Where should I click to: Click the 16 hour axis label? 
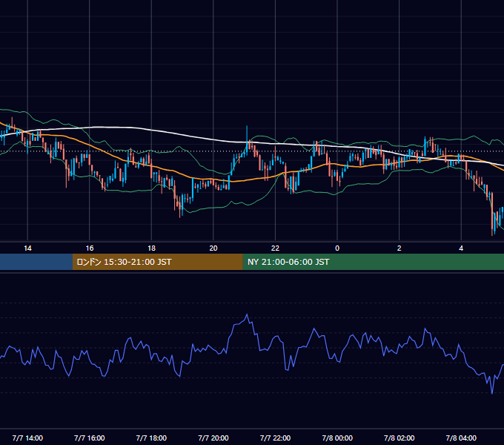tap(90, 248)
